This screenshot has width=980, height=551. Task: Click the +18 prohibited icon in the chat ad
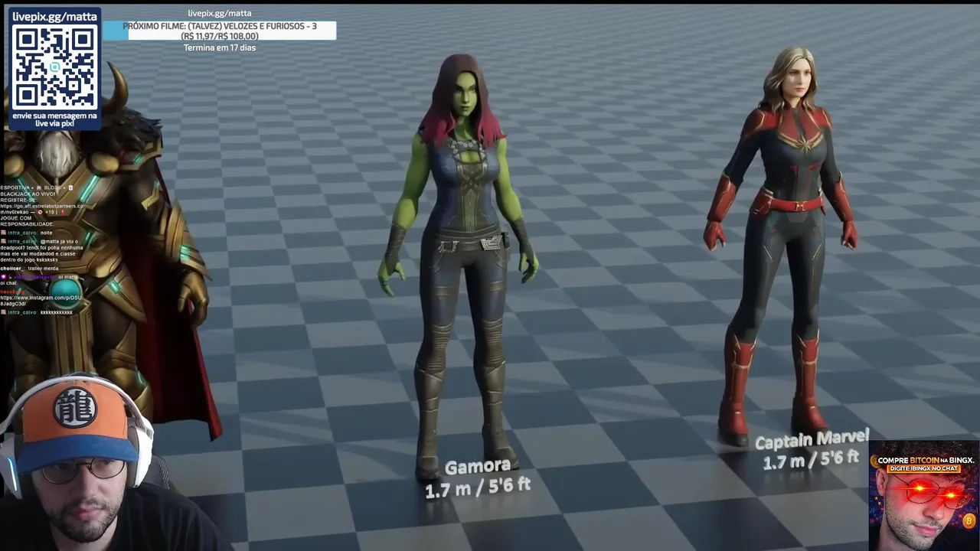coord(41,212)
